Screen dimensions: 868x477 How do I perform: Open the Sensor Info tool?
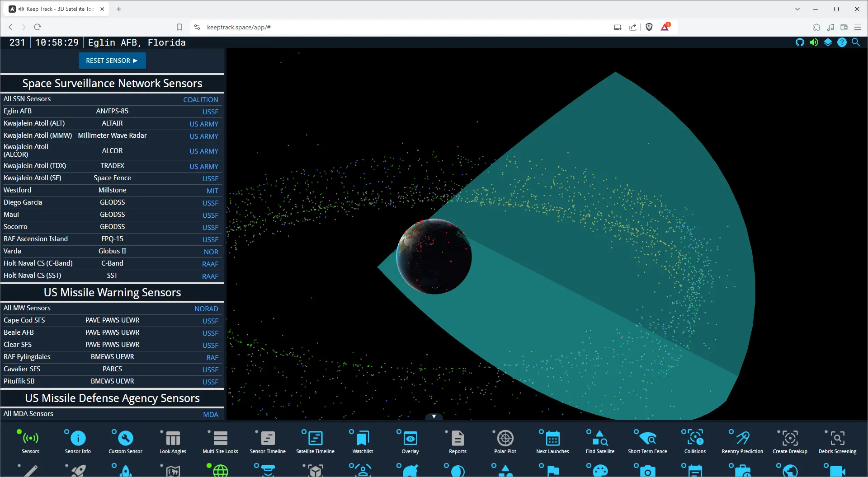point(78,441)
